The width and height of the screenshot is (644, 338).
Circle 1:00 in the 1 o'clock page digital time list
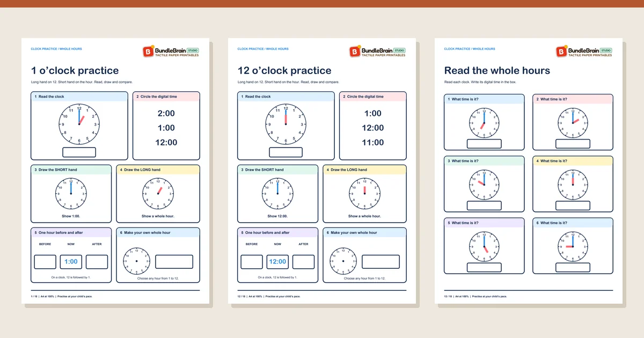pos(166,128)
